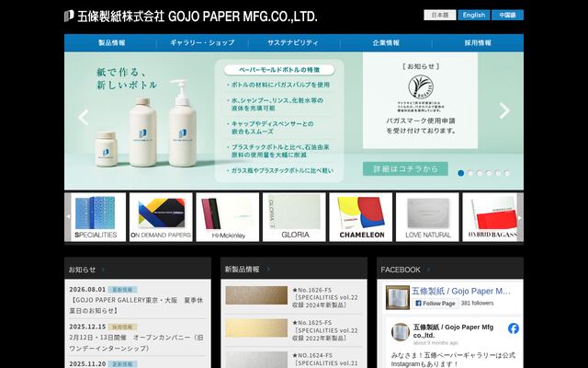Open the ON DEMAND PAPERS thumbnail
This screenshot has height=368, width=588.
pos(161,217)
